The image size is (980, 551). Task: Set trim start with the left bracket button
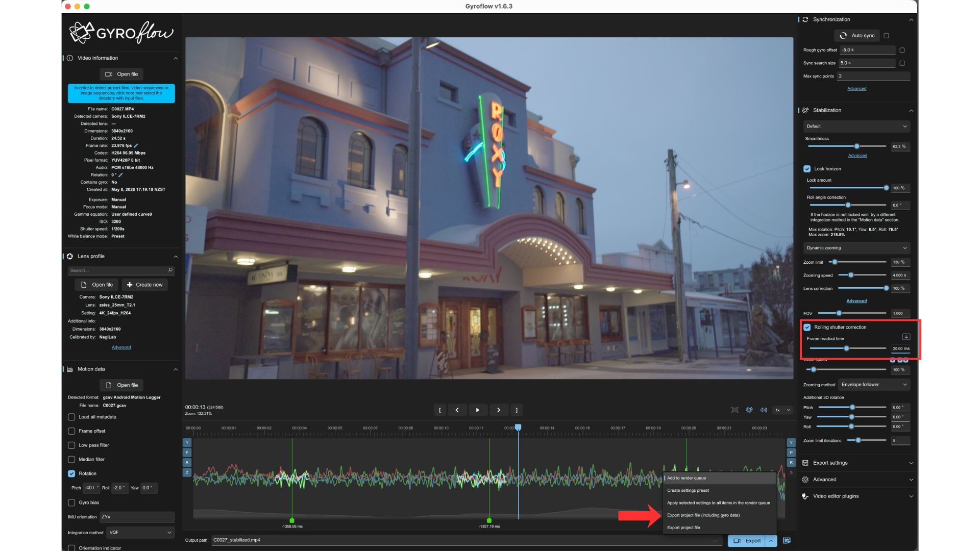click(x=439, y=410)
